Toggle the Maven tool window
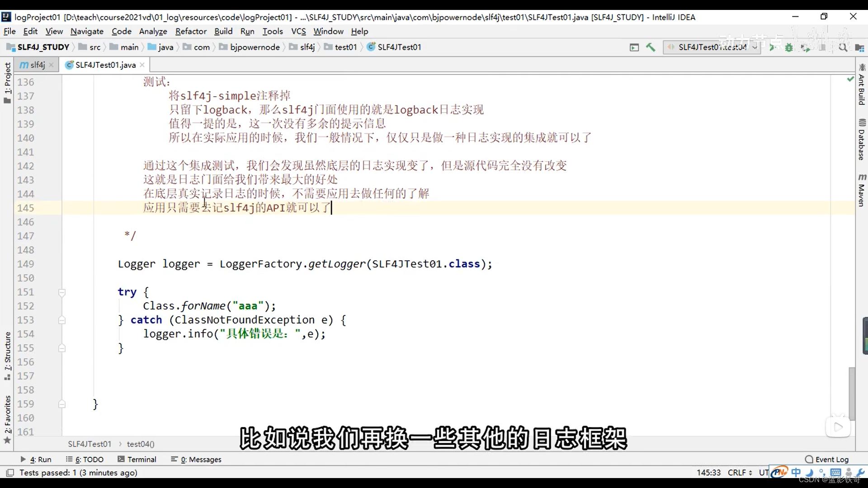868x488 pixels. (x=862, y=190)
